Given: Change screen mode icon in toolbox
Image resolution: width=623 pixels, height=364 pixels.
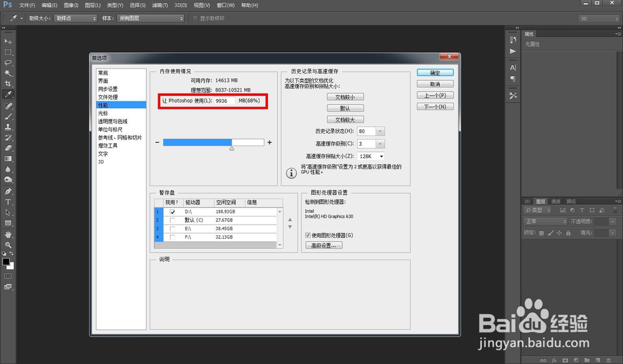Looking at the screenshot, I should 8,287.
